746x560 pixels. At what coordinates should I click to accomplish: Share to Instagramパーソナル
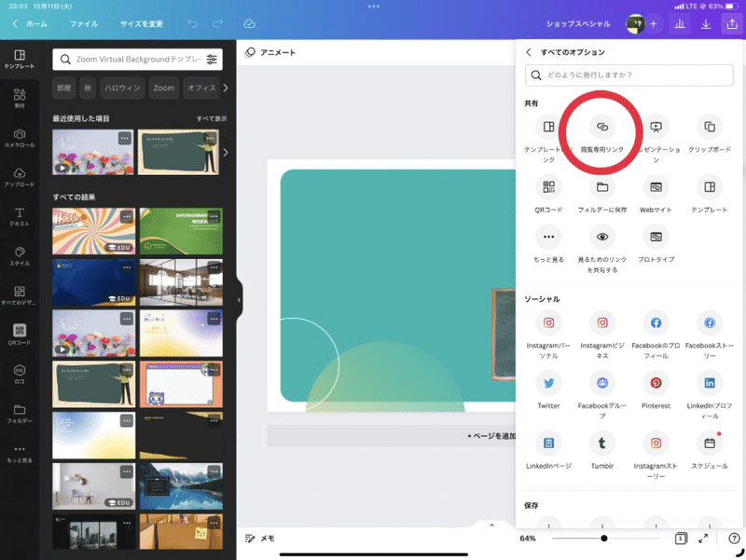point(548,335)
